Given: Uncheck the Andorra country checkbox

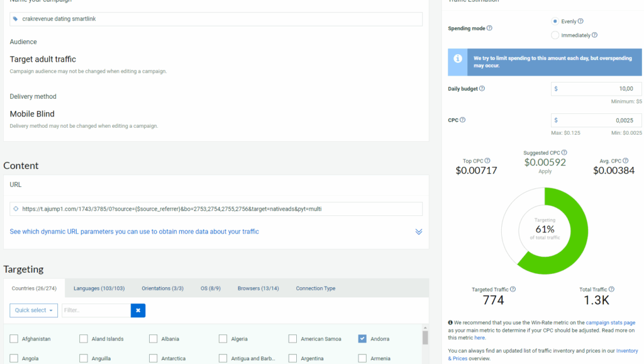Looking at the screenshot, I should click(362, 339).
